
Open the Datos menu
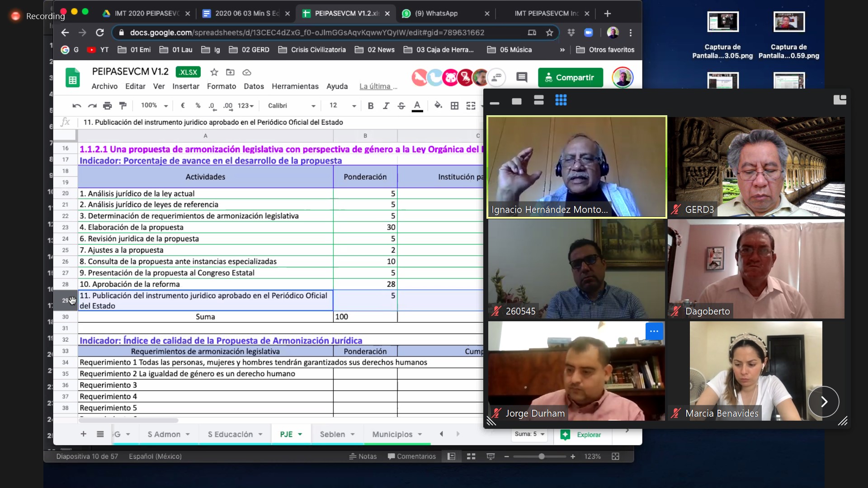point(254,86)
